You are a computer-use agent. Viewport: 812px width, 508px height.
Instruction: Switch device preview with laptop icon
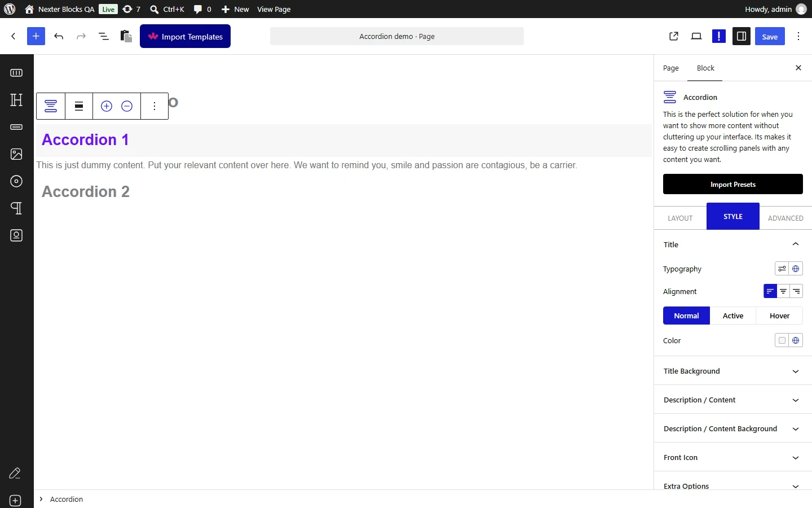pos(696,36)
